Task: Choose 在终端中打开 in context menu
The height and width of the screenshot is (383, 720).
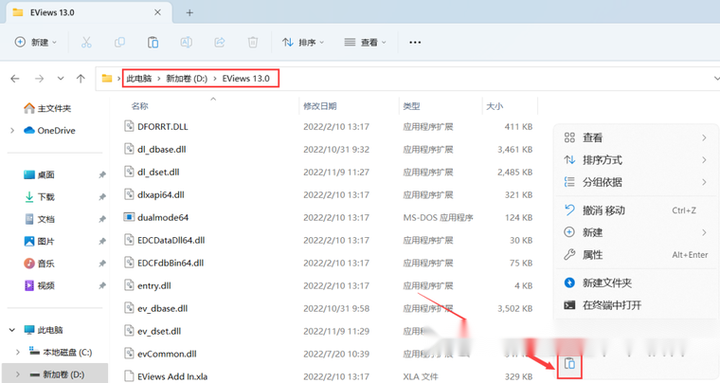Action: pyautogui.click(x=636, y=305)
